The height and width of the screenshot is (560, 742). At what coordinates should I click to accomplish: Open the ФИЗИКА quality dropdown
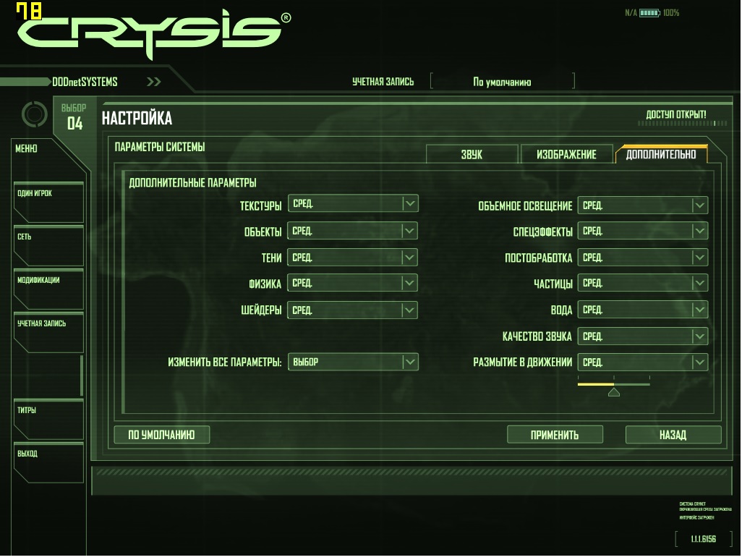(352, 283)
